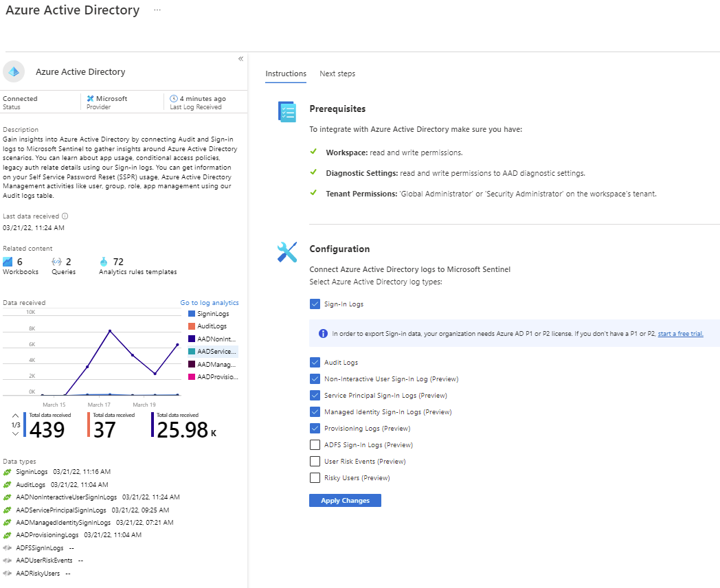This screenshot has height=588, width=720.
Task: Click the Configuration tools icon
Action: [287, 252]
